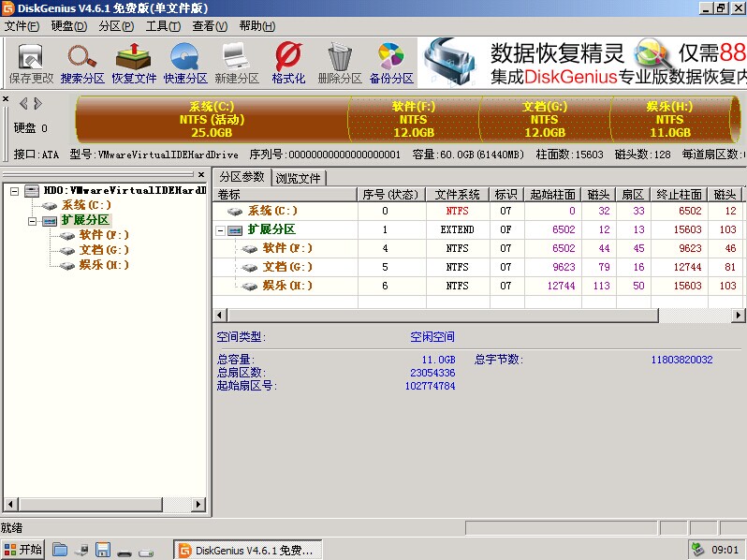Viewport: 747px width, 560px height.
Task: Click the 保存更改 save changes icon
Action: pos(31,63)
